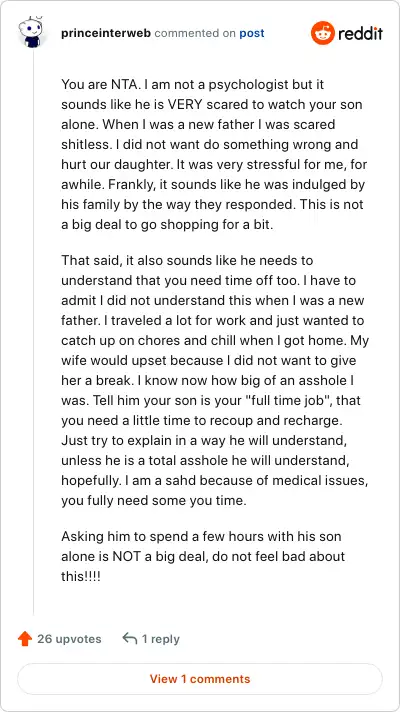Click the orange Reddit logo icon
This screenshot has height=712, width=400.
(x=323, y=33)
